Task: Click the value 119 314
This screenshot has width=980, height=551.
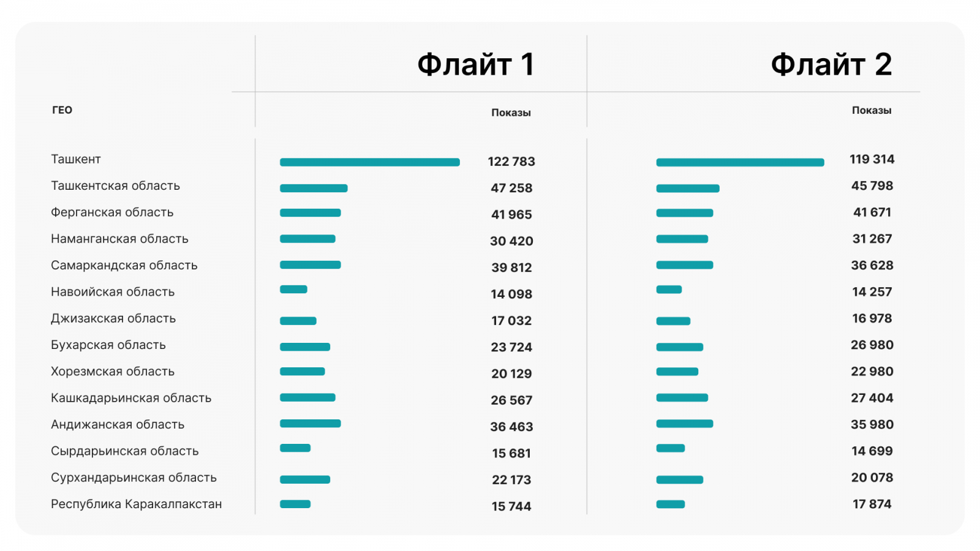Action: point(872,159)
